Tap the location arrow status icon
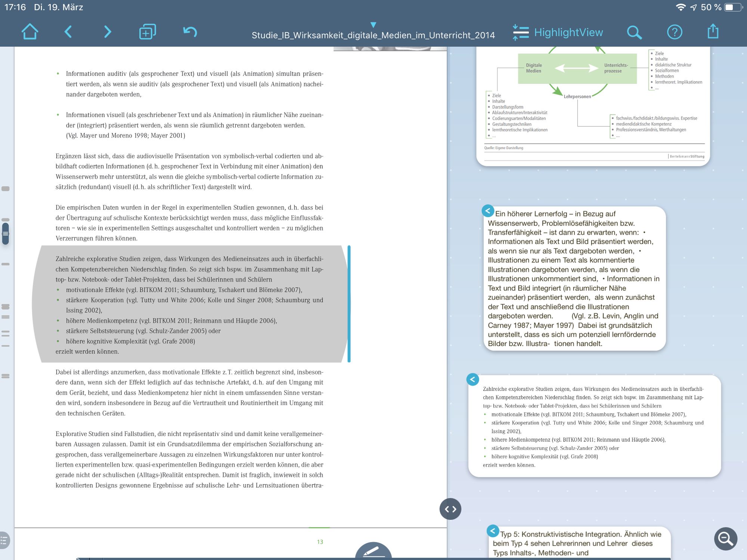 pos(693,7)
